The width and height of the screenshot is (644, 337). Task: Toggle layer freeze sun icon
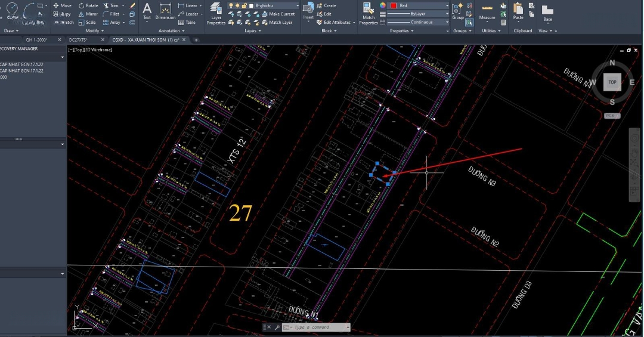238,5
